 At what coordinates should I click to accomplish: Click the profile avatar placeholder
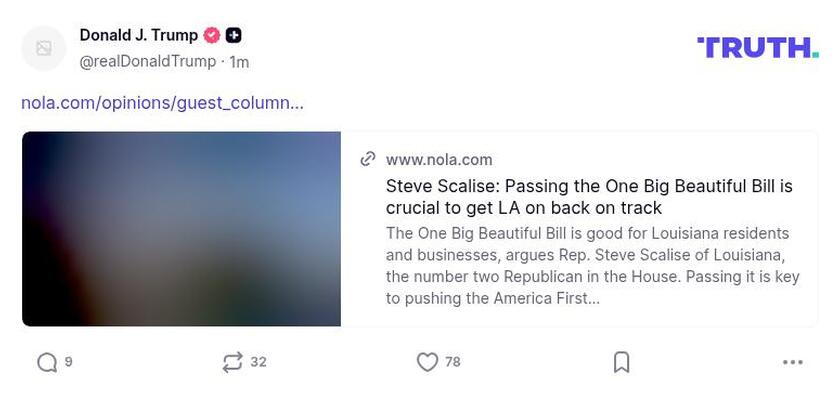(44, 48)
